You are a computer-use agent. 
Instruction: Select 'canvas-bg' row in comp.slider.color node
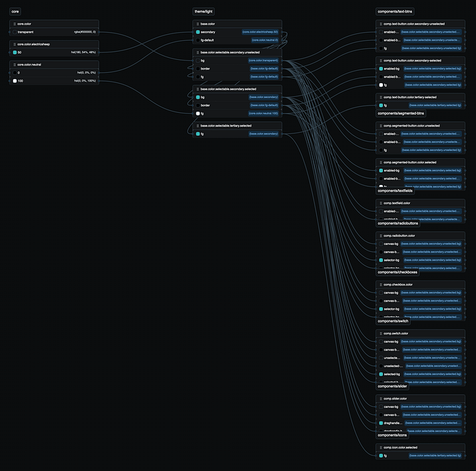point(420,406)
